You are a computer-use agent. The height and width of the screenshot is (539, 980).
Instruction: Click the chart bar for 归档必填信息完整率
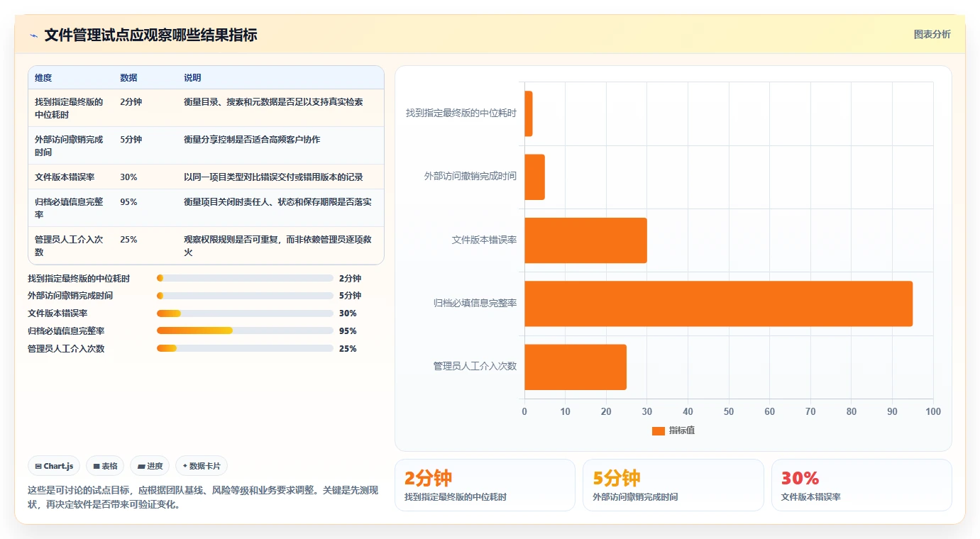point(718,304)
